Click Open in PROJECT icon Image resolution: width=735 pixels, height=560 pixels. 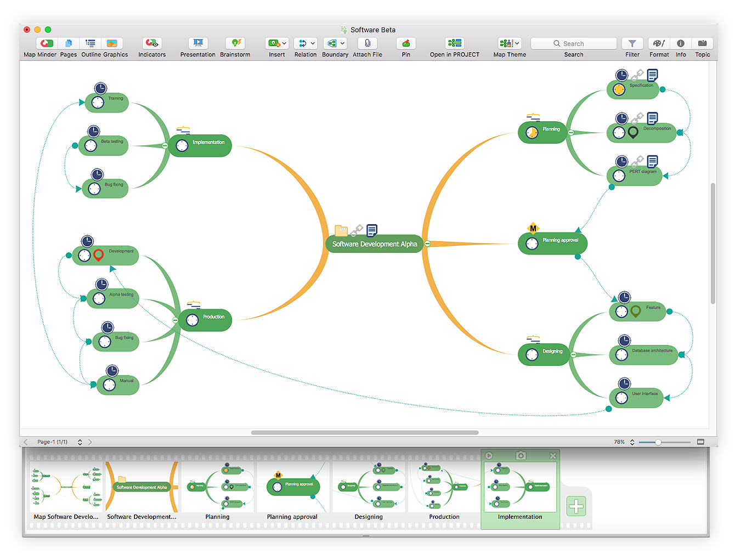point(455,43)
